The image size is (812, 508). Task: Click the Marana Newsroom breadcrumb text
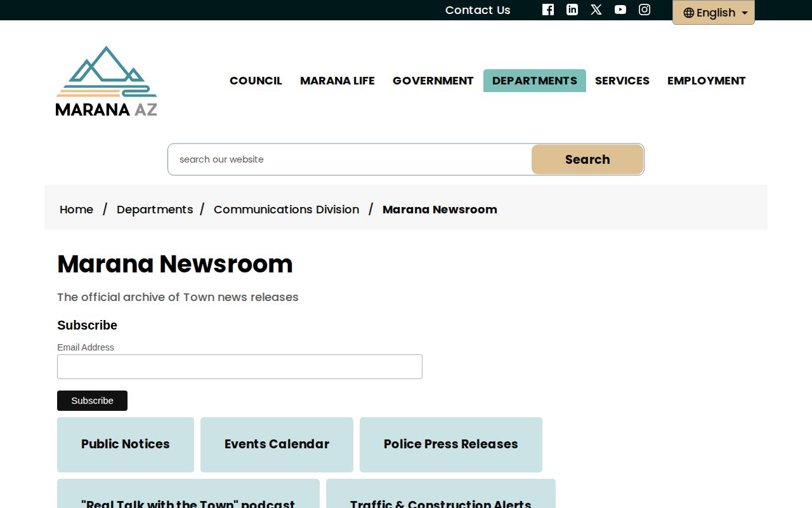coord(440,210)
